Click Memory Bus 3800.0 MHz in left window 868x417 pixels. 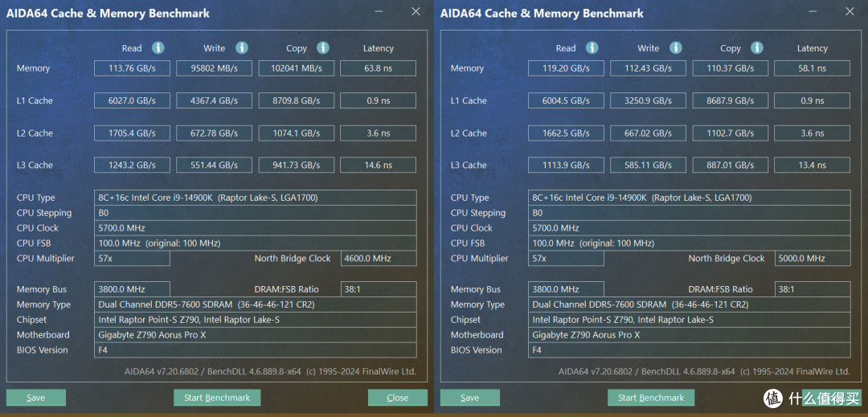pyautogui.click(x=133, y=289)
